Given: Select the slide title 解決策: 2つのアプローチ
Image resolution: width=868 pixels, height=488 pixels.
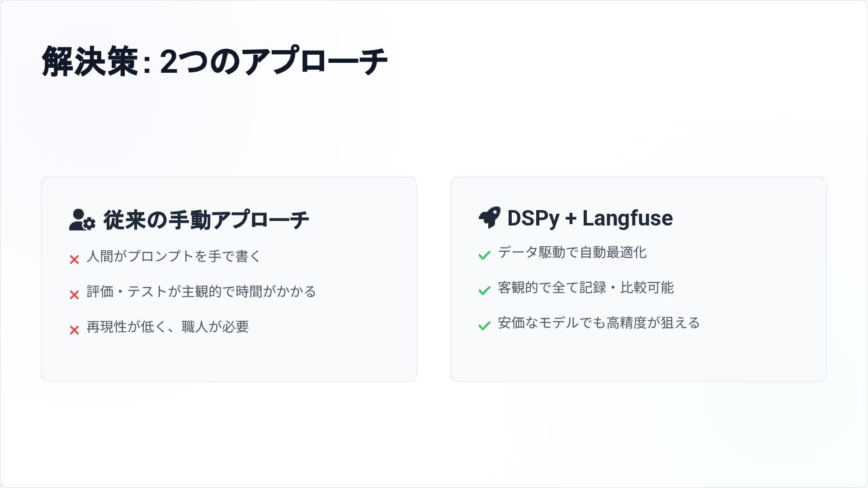Looking at the screenshot, I should (x=215, y=61).
